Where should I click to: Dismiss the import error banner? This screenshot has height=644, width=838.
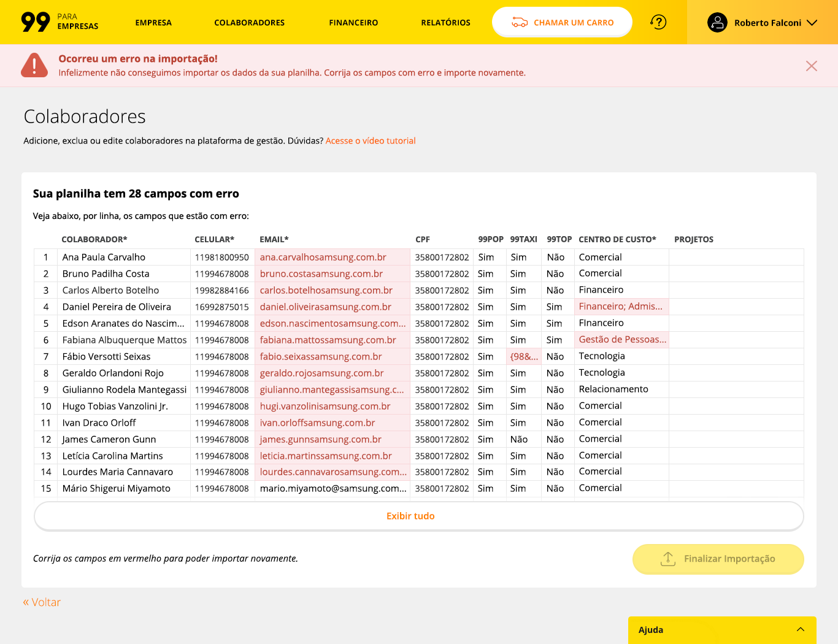click(x=812, y=66)
